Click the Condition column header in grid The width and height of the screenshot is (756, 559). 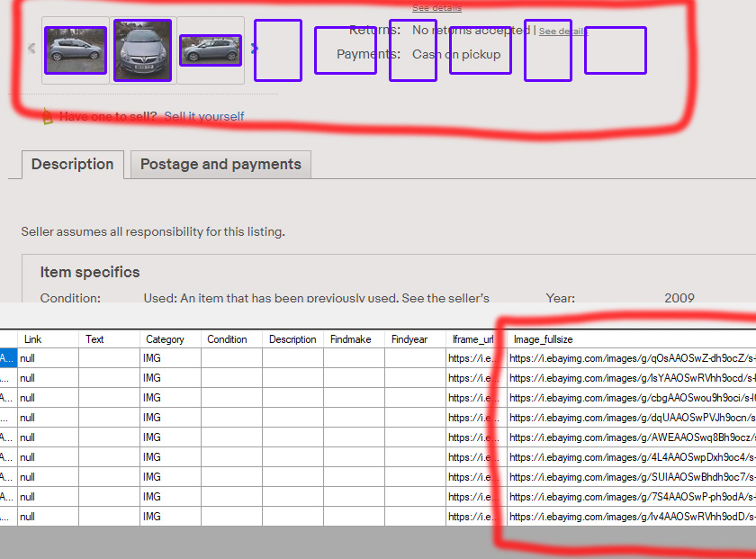coord(227,339)
